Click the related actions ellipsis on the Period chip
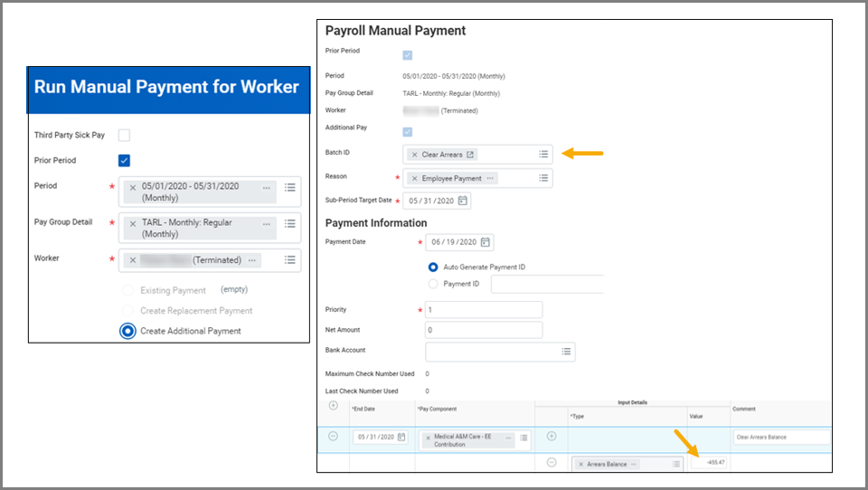The image size is (868, 490). tap(266, 187)
